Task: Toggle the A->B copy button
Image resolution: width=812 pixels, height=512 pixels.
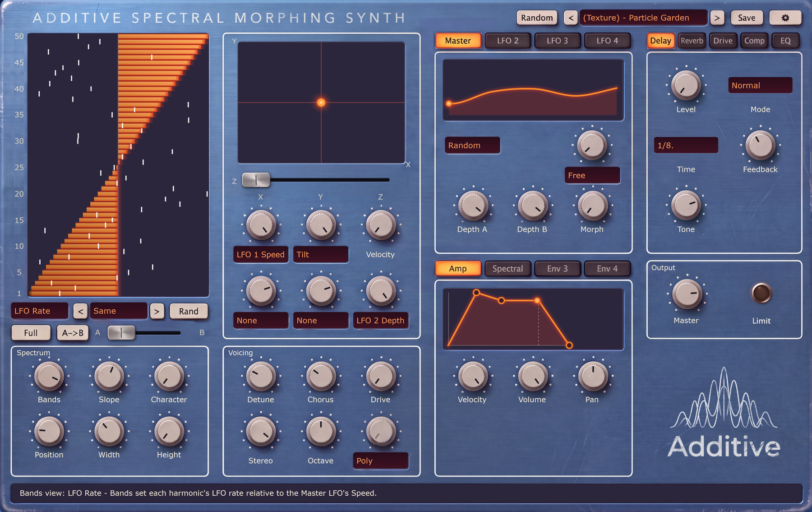Action: tap(73, 333)
